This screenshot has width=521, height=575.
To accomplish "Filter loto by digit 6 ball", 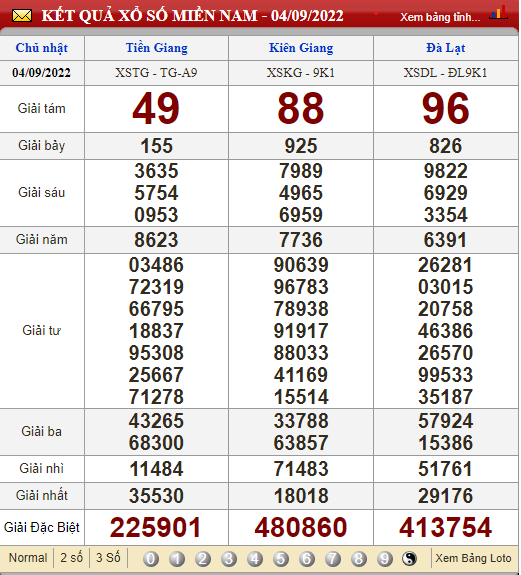I will coord(307,559).
